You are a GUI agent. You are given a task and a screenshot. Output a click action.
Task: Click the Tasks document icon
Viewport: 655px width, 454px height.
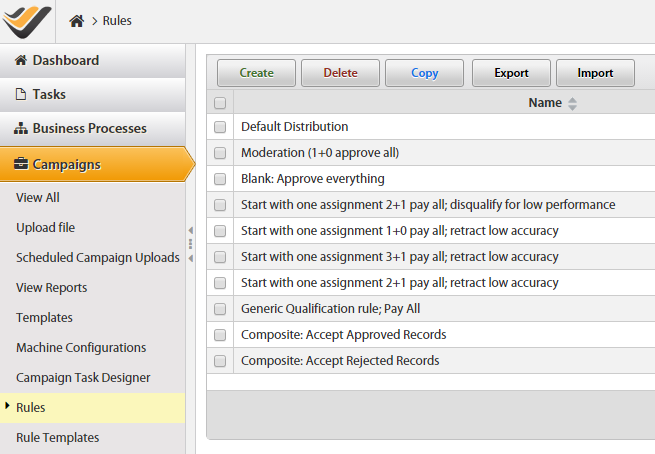click(21, 94)
